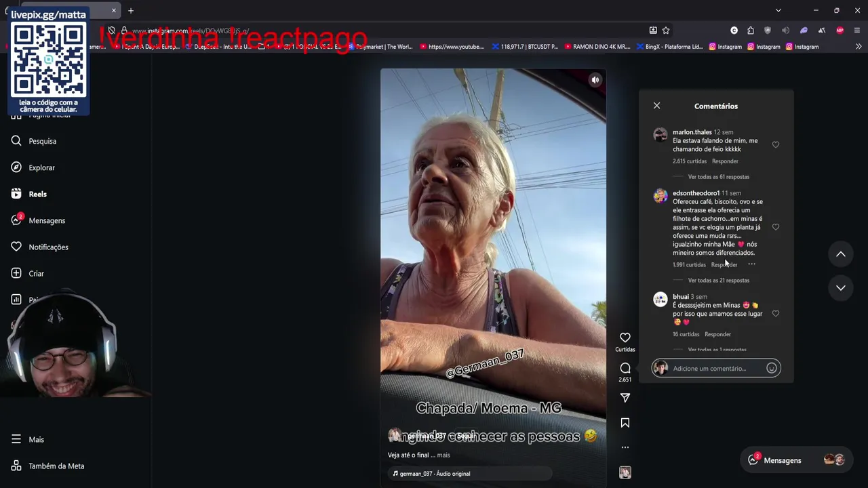This screenshot has width=868, height=488.
Task: Click the circled C extension icon
Action: point(734,30)
